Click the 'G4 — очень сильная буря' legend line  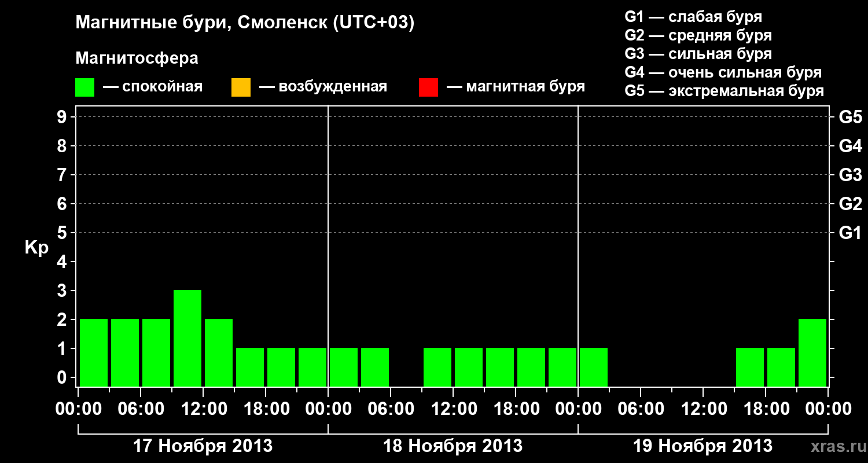tap(723, 72)
